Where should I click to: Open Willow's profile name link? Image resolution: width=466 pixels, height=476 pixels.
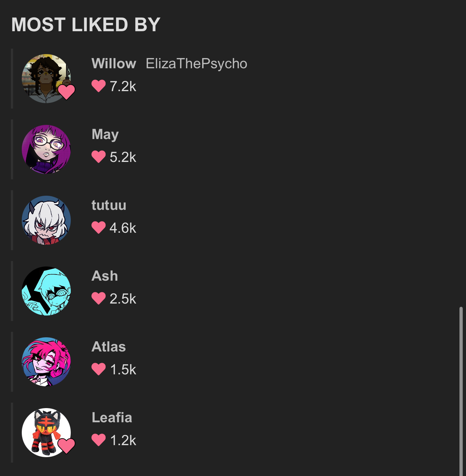[x=114, y=64]
